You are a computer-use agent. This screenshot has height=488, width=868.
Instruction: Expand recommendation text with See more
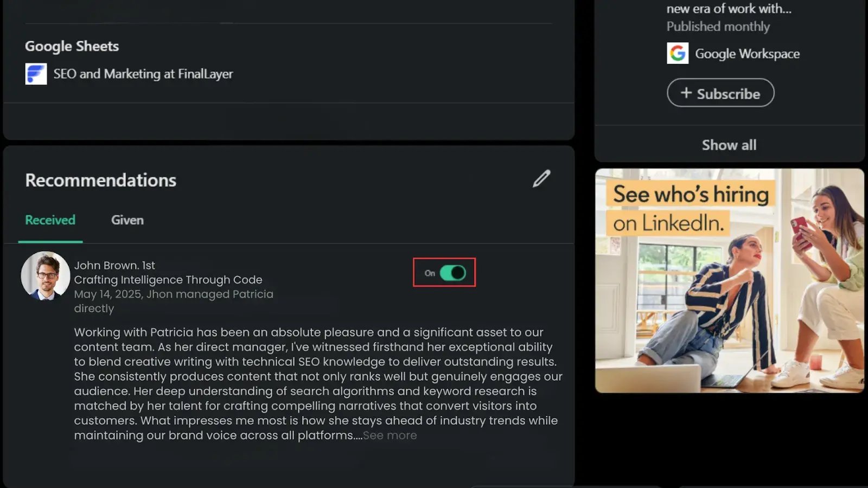390,435
